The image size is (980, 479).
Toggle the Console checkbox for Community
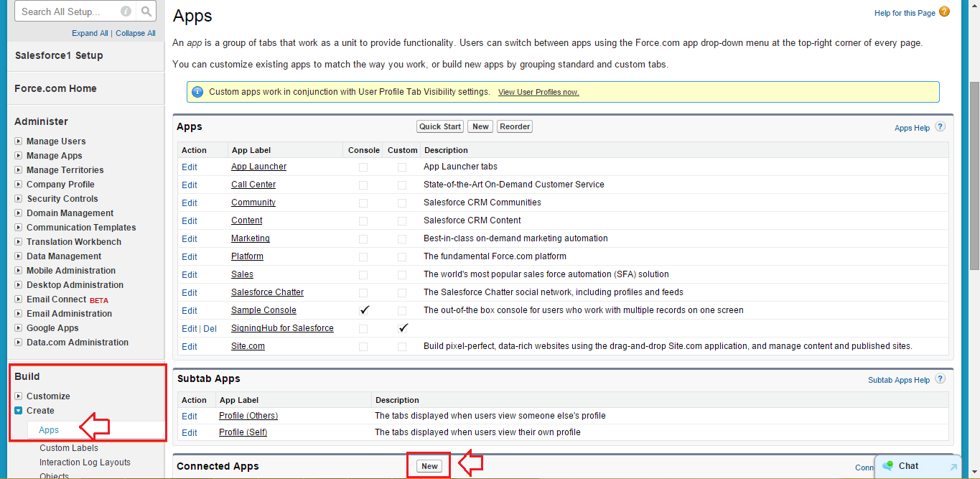[363, 203]
